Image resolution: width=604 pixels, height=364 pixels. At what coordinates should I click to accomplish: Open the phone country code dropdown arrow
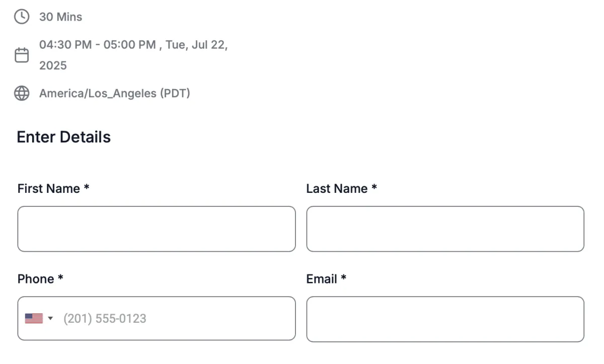click(x=50, y=318)
